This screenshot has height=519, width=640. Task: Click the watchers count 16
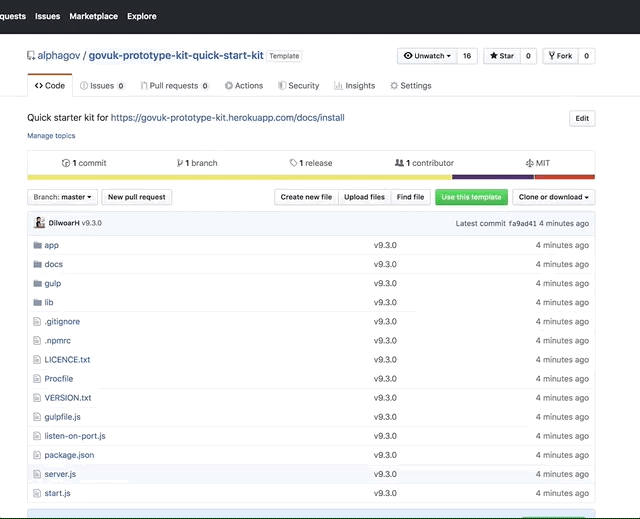(x=467, y=56)
